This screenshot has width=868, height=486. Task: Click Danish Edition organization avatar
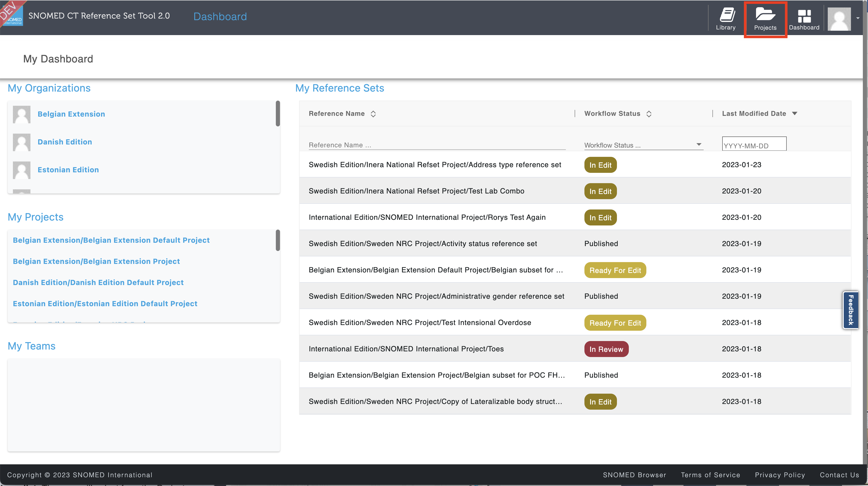(x=22, y=142)
